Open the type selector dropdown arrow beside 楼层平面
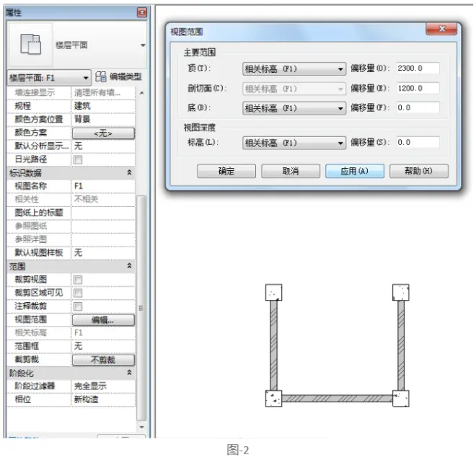The height and width of the screenshot is (460, 476). 143,45
